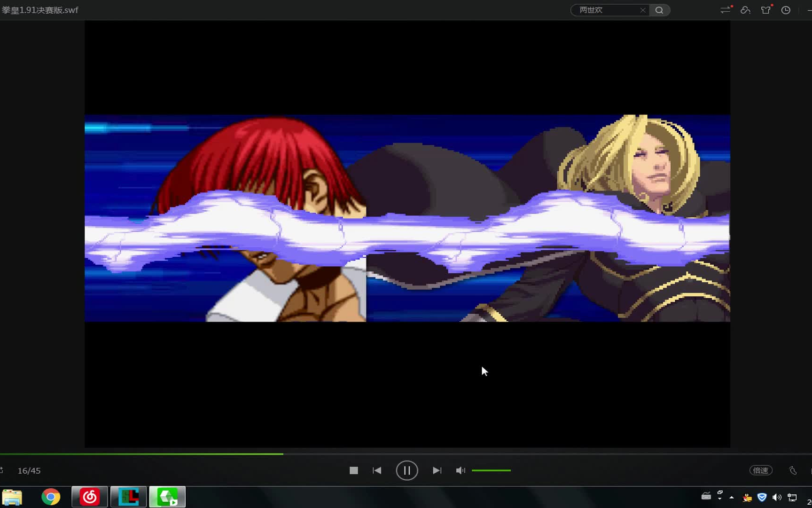
Task: Click the 拳皇1.91决赛版.swf file title
Action: pyautogui.click(x=40, y=10)
